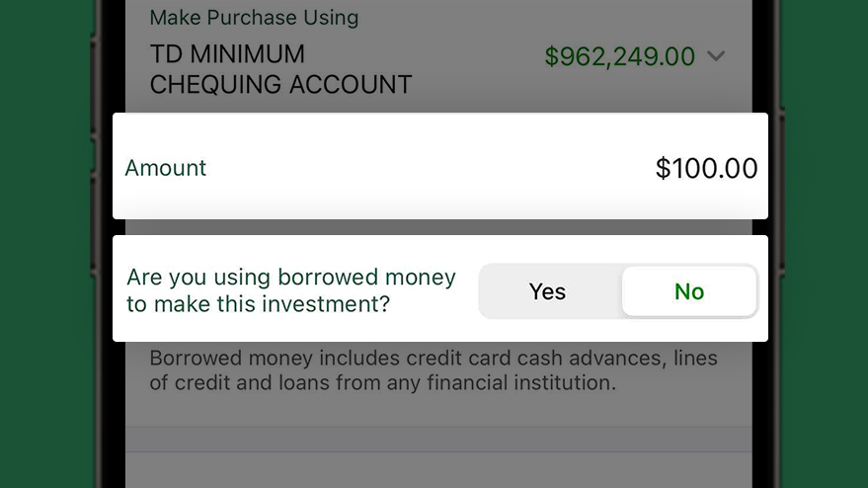Tap the words "CHEQUING ACCOUNT"
This screenshot has height=488, width=868.
[280, 85]
